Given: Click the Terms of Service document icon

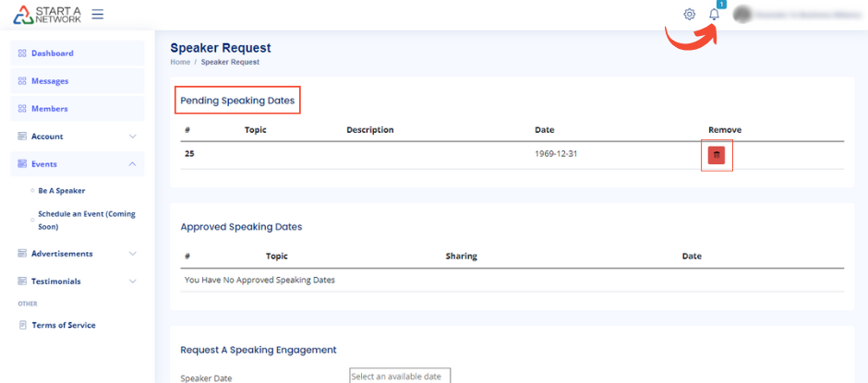Looking at the screenshot, I should 22,325.
